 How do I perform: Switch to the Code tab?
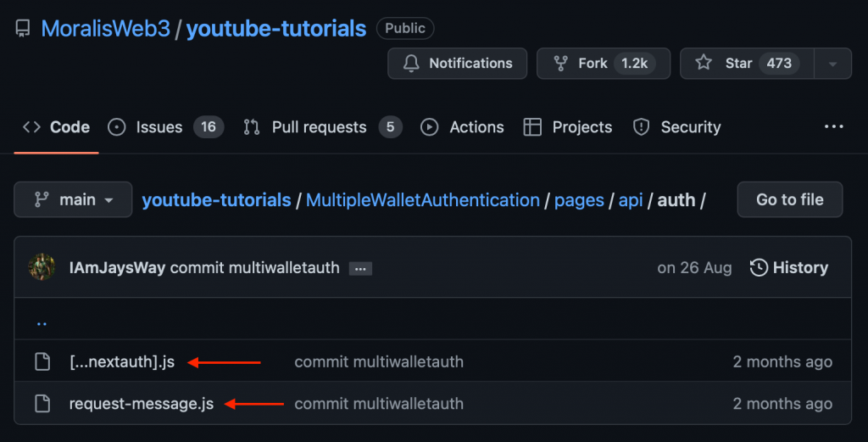point(57,127)
